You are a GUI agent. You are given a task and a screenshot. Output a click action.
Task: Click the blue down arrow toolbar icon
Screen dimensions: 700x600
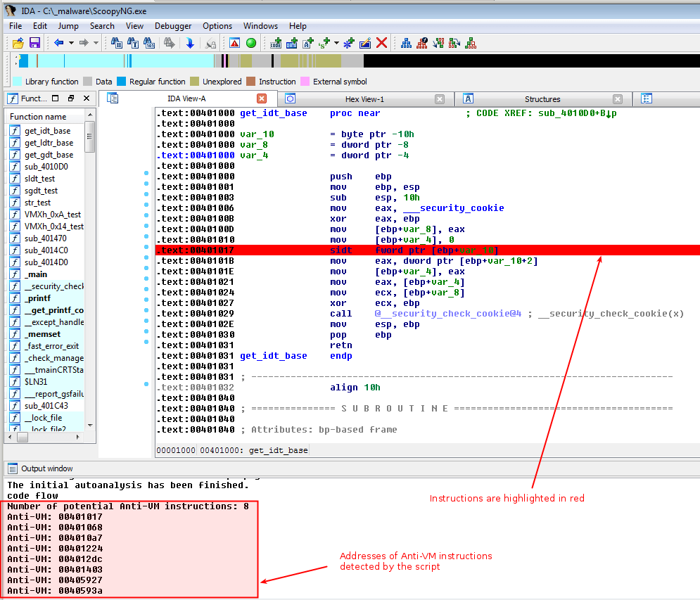coord(190,43)
